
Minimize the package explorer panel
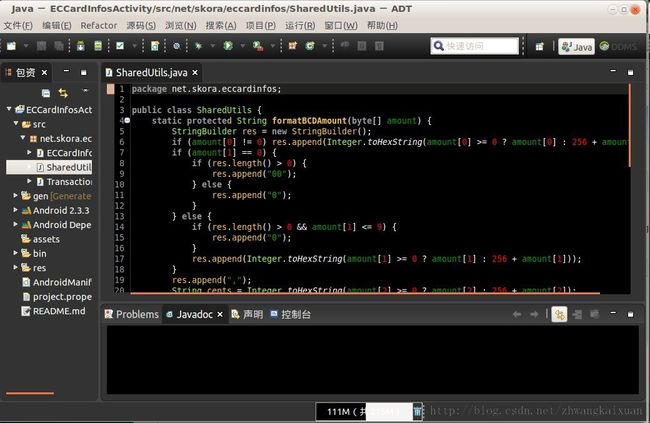pyautogui.click(x=66, y=71)
